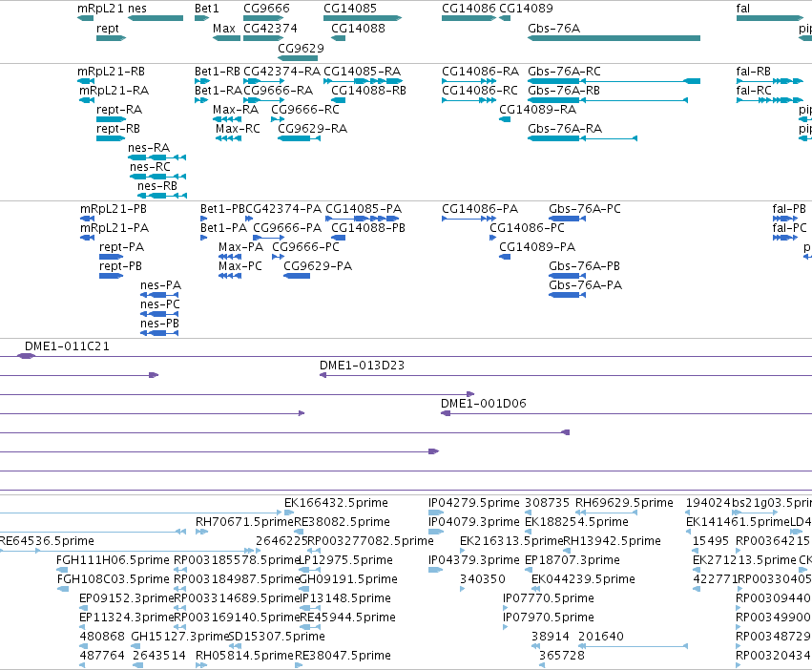Screen dimensions: 812x670
Task: Select transcript rept-RA
Action: [x=111, y=119]
